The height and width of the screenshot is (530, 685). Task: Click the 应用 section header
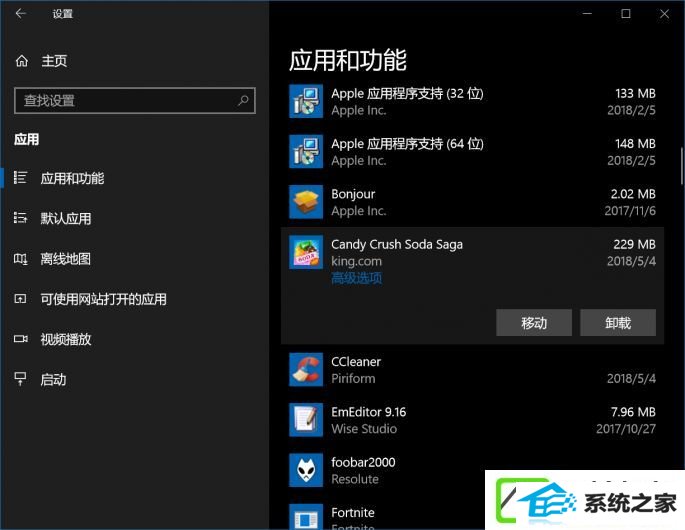27,139
